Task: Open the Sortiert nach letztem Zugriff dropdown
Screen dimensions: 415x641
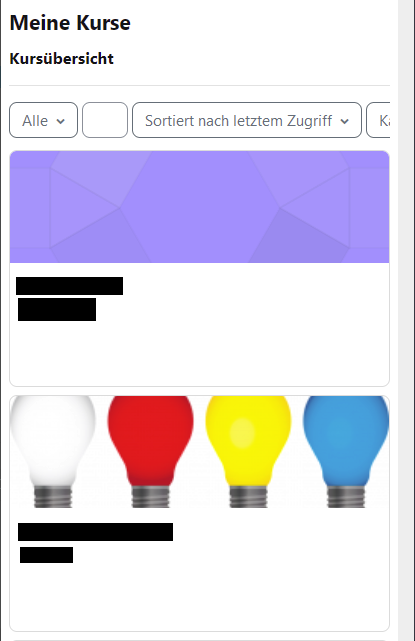Action: tap(247, 120)
